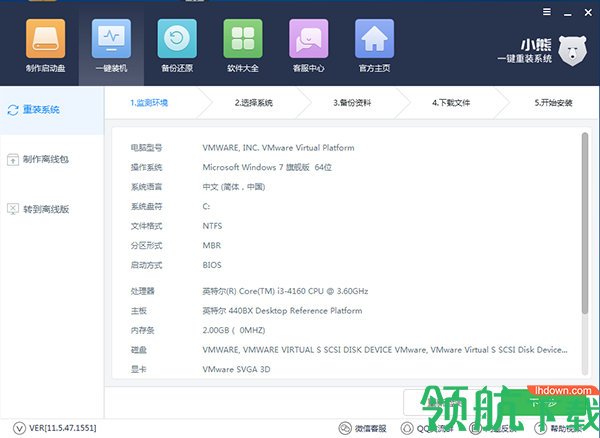Click the MBR partition value
The width and height of the screenshot is (600, 438).
(x=212, y=245)
